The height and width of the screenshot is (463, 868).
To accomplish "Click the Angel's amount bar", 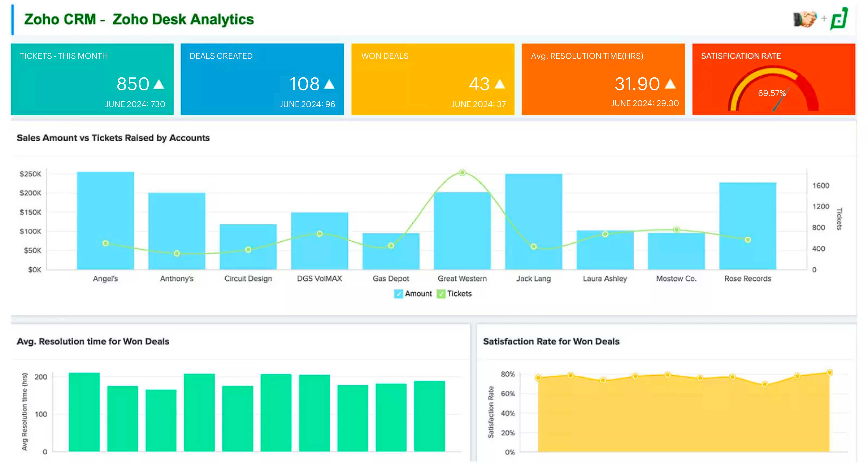I will (x=105, y=220).
